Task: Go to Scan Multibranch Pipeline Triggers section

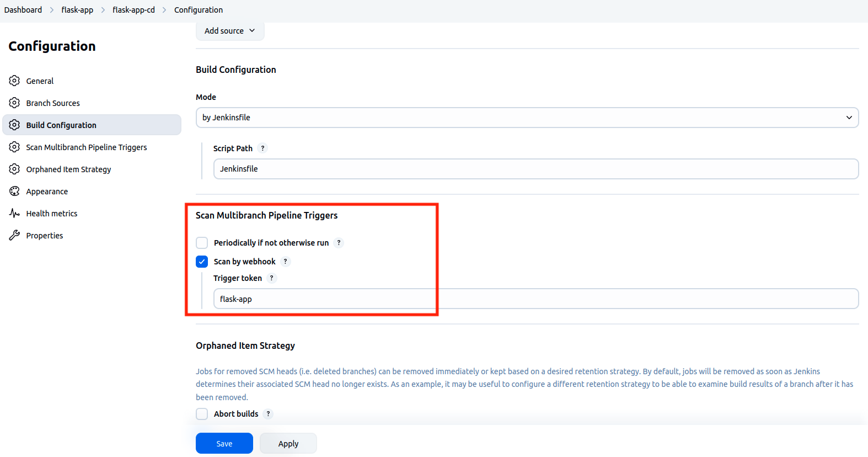Action: (87, 147)
